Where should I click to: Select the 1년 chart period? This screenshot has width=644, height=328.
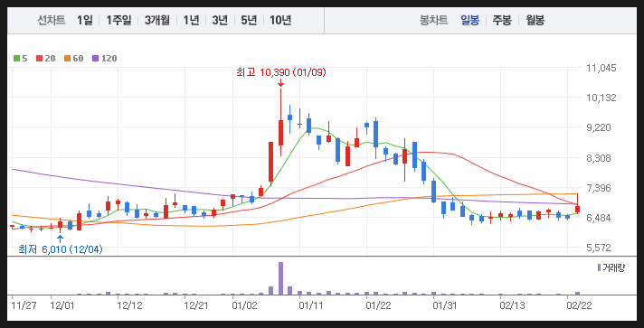[x=191, y=20]
